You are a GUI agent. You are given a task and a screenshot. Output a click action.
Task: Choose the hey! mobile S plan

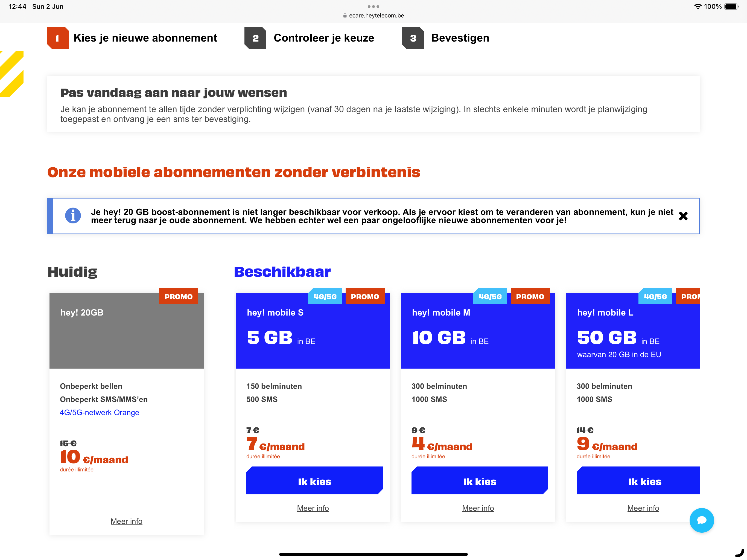click(314, 481)
